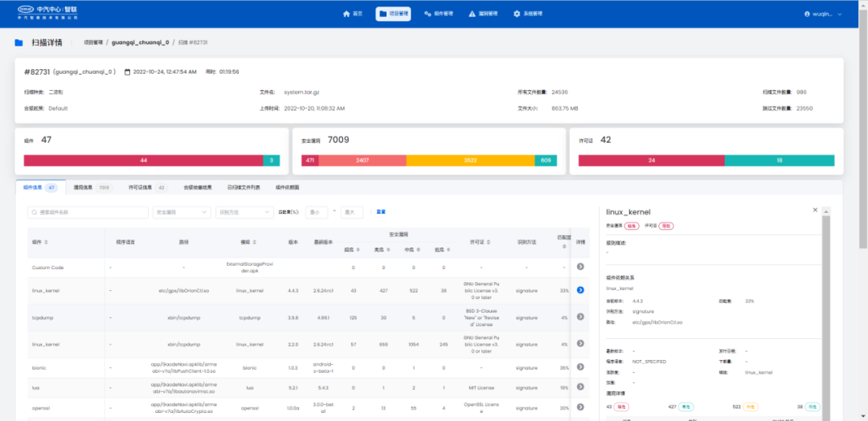Open guangqi_chuanqi_0 breadcrumb link

coord(140,43)
